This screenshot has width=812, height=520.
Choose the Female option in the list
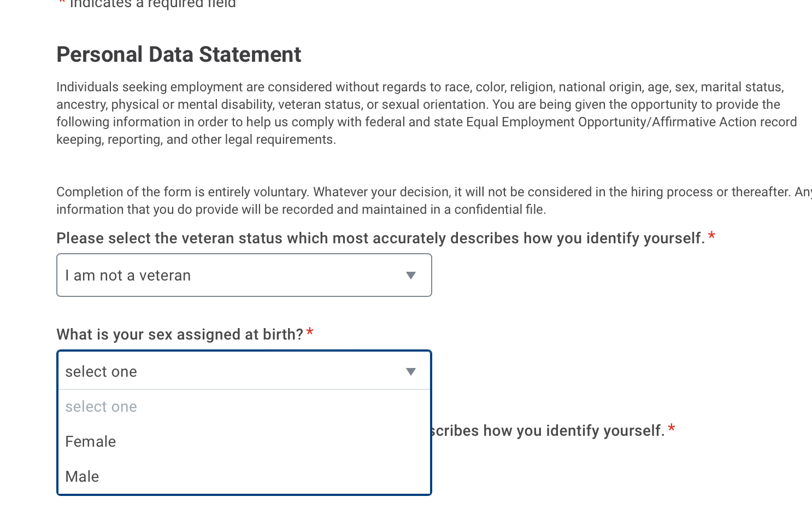(x=91, y=442)
